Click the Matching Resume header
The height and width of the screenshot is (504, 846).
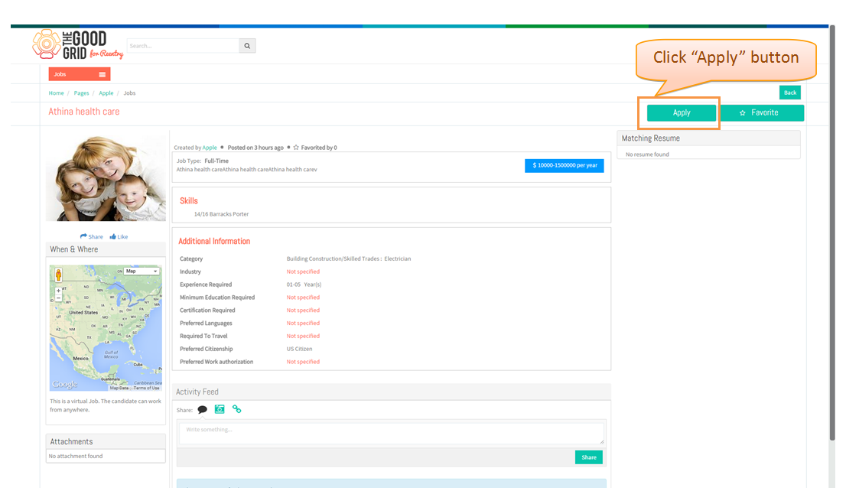point(709,138)
